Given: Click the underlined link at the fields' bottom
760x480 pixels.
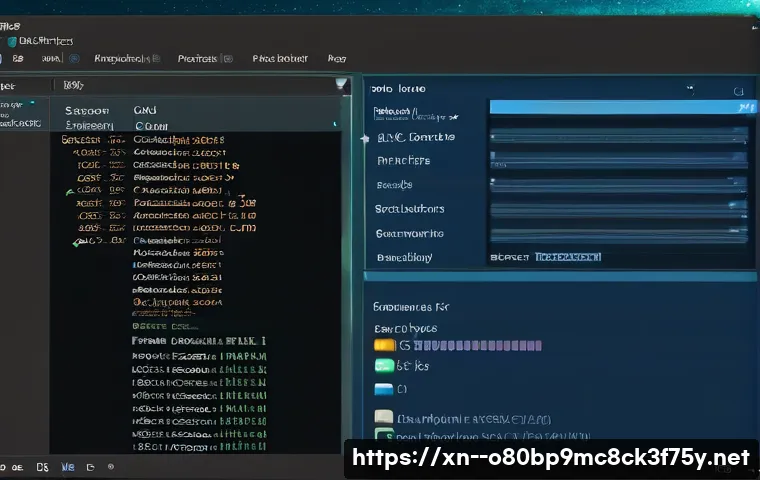Looking at the screenshot, I should tap(568, 257).
